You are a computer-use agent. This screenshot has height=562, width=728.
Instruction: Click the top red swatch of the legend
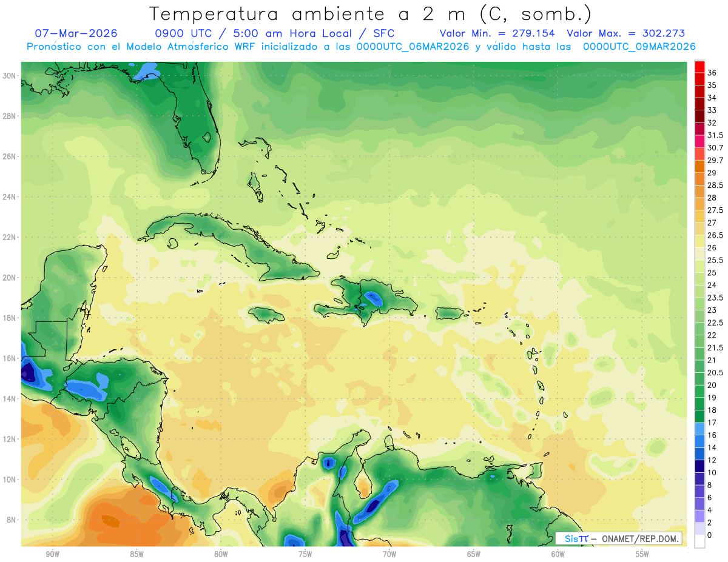click(699, 67)
